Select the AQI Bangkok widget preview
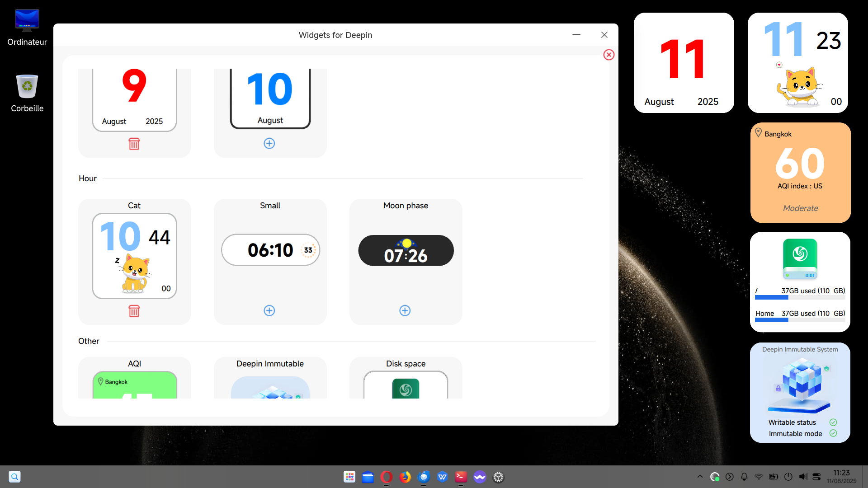Screen dimensions: 868x488 [x=135, y=385]
